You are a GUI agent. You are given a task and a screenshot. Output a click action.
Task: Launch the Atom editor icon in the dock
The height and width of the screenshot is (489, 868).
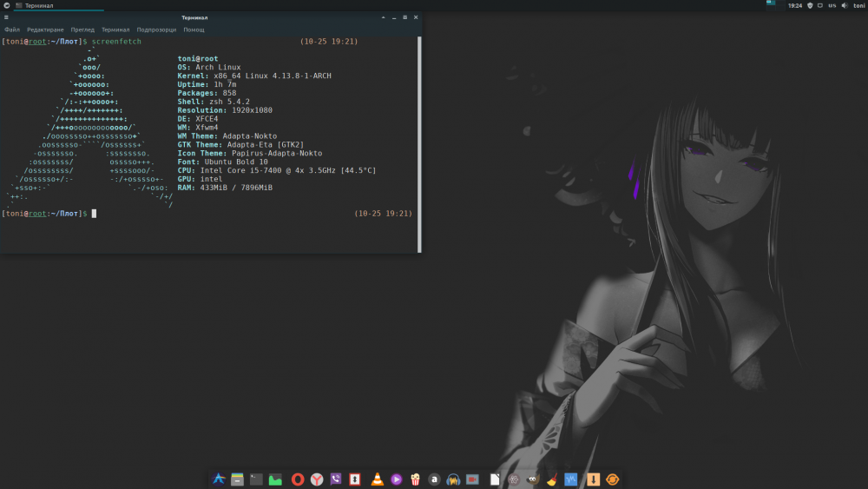pyautogui.click(x=514, y=479)
